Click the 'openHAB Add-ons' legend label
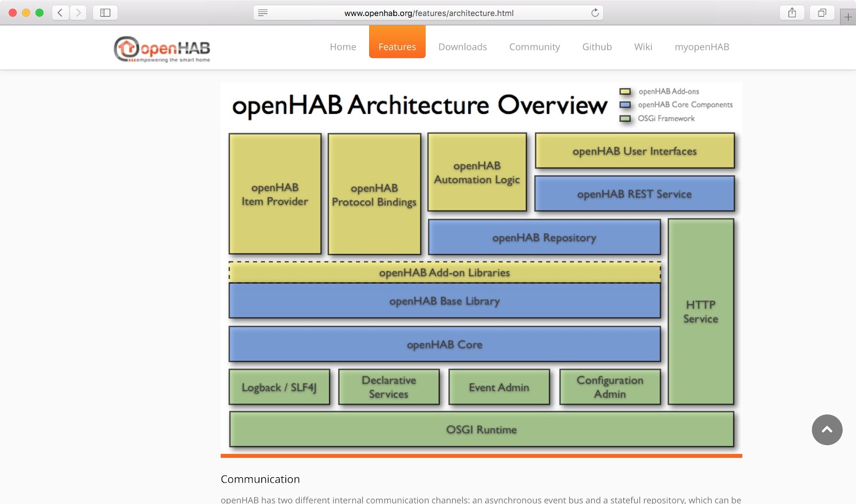The image size is (856, 504). 669,91
